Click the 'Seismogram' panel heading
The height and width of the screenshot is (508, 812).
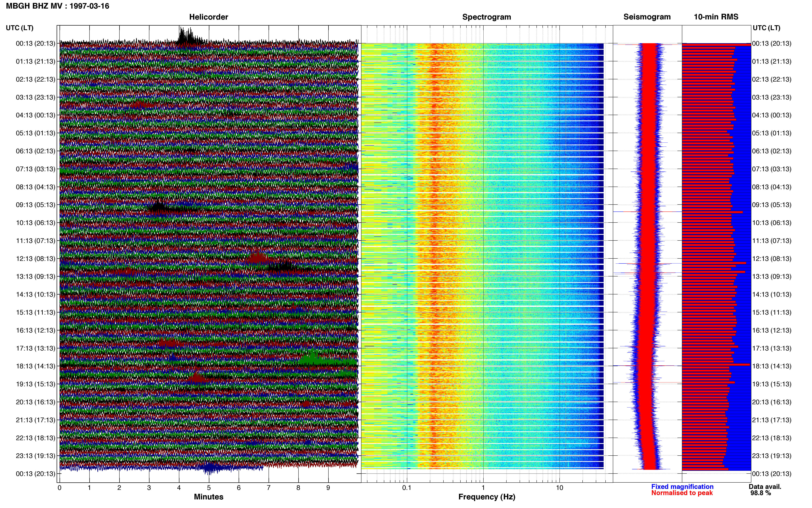(x=647, y=17)
